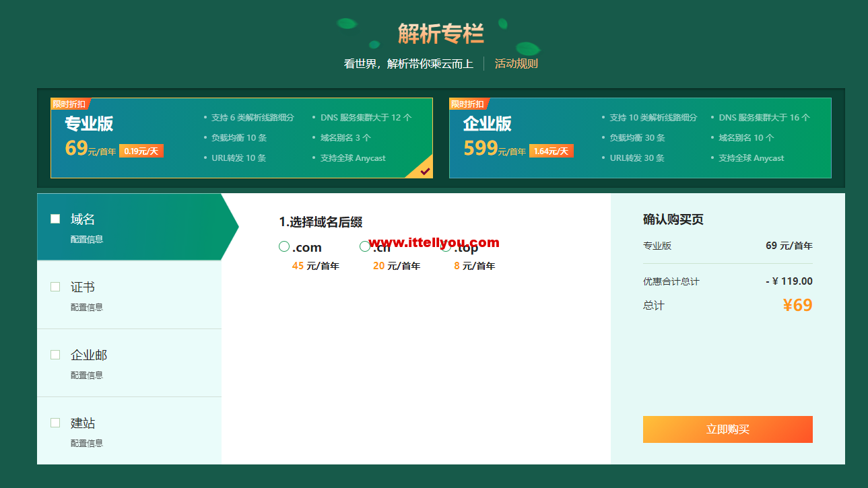The width and height of the screenshot is (868, 488).
Task: Open the 证书 configuration tab
Action: (x=129, y=295)
